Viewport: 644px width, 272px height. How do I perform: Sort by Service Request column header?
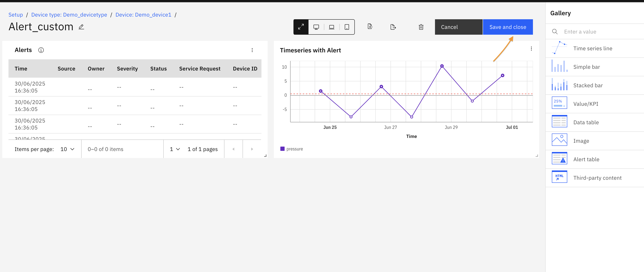pyautogui.click(x=200, y=69)
